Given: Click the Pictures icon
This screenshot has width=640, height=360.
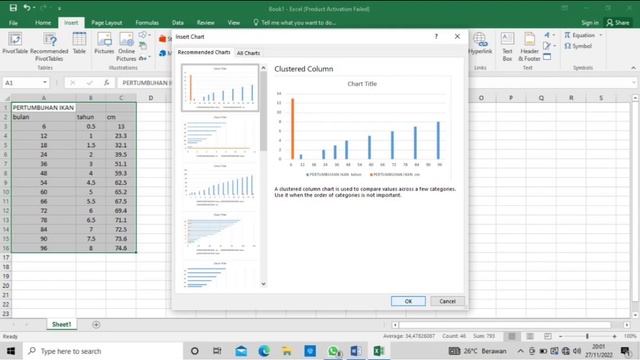Looking at the screenshot, I should [x=104, y=43].
